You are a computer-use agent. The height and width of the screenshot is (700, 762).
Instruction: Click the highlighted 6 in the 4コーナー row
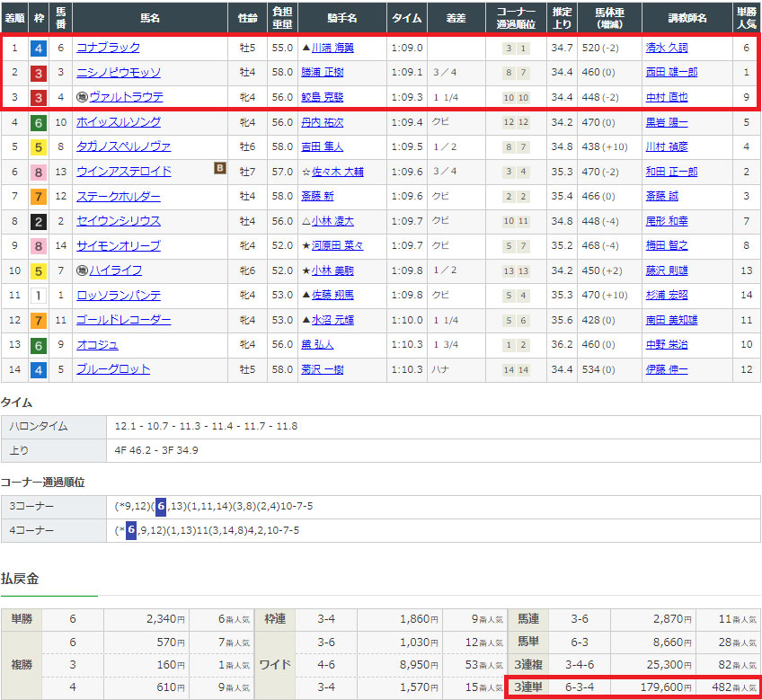130,531
